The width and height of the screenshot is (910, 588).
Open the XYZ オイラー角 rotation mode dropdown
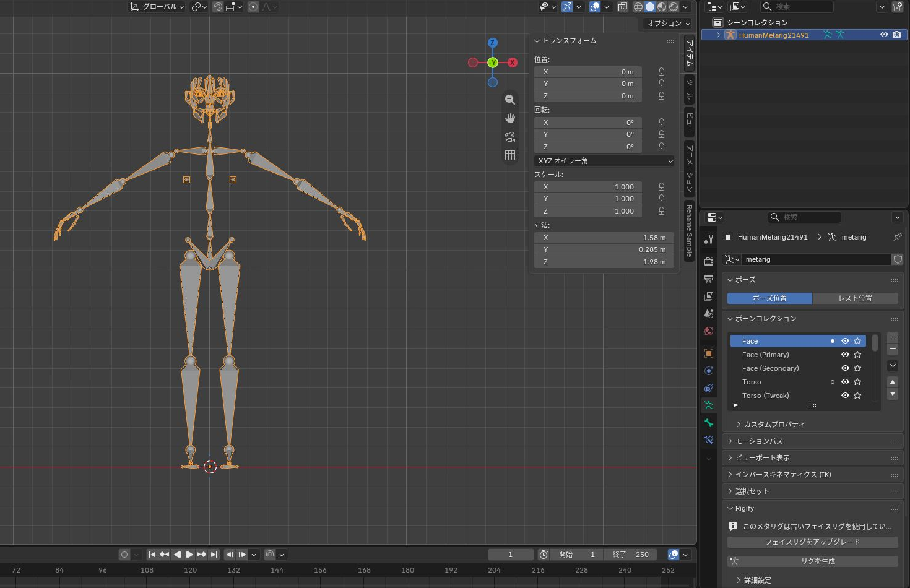pos(604,161)
